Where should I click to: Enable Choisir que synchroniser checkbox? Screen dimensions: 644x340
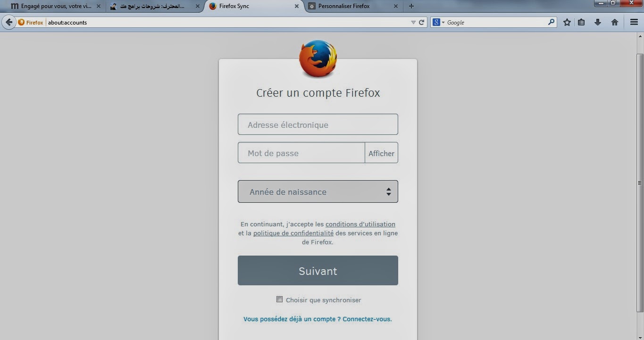279,299
